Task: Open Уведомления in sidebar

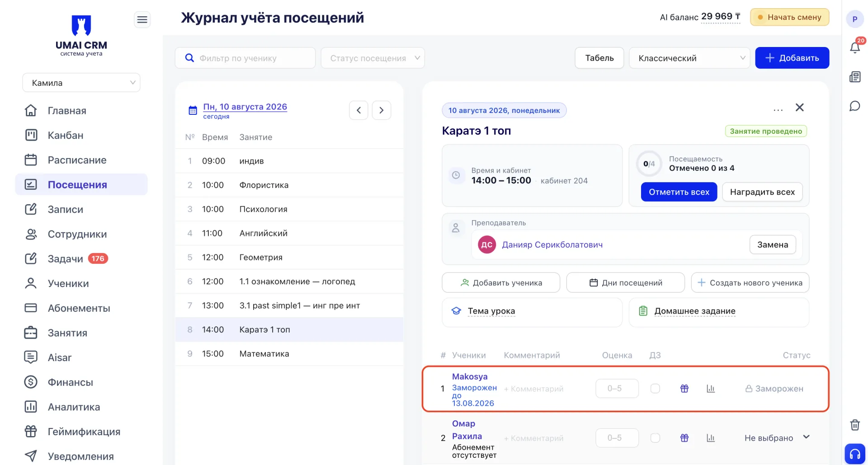Action: (81, 456)
